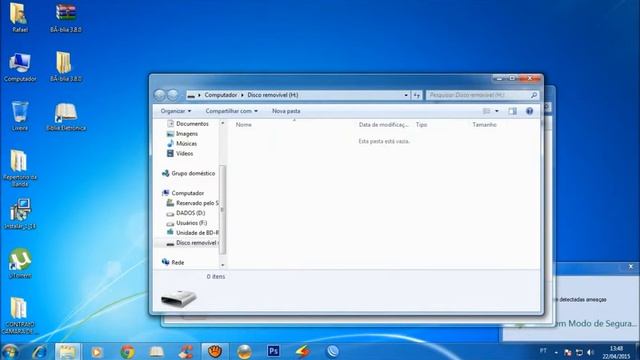640x360 pixels.
Task: Select Unidade de BD-ROM in sidebar
Action: point(192,233)
